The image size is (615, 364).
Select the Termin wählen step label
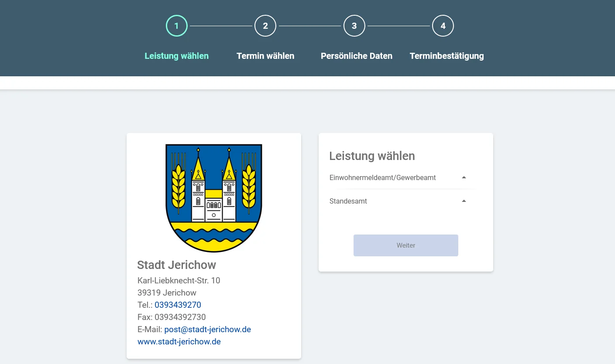click(265, 56)
